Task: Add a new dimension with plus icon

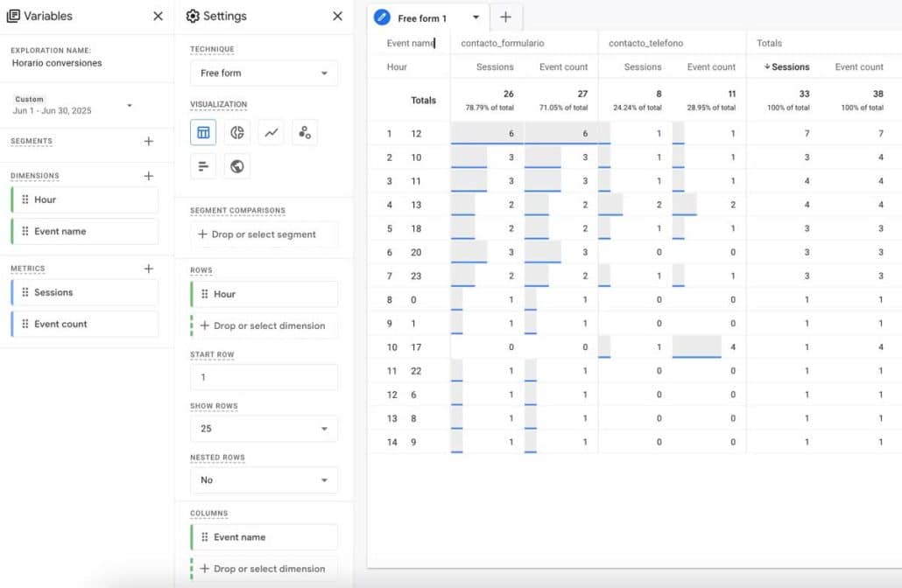Action: click(x=148, y=176)
